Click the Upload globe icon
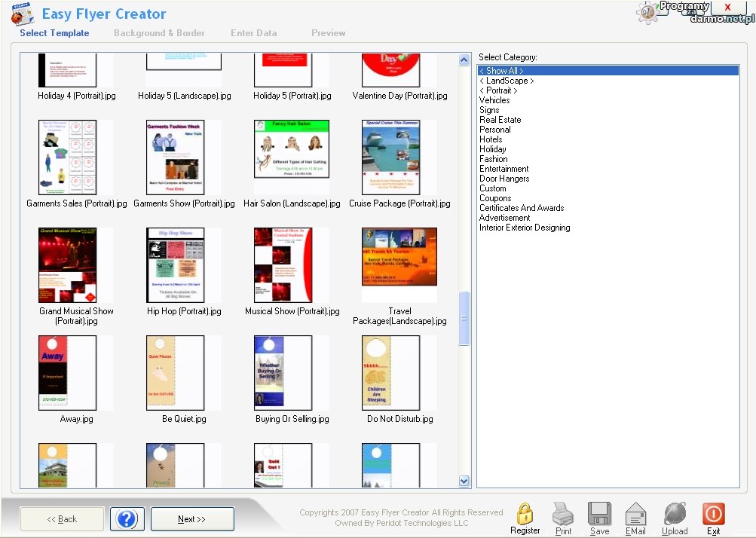 click(x=675, y=514)
